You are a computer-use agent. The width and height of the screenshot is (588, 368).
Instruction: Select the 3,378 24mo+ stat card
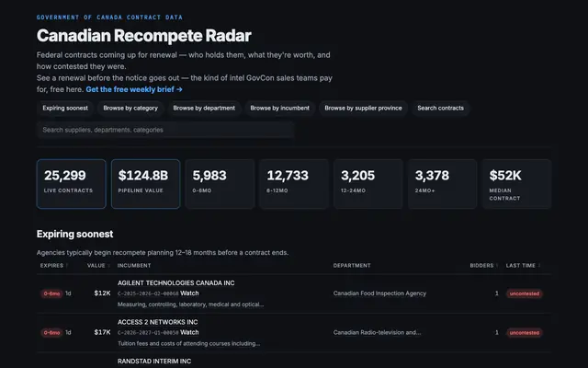(443, 184)
